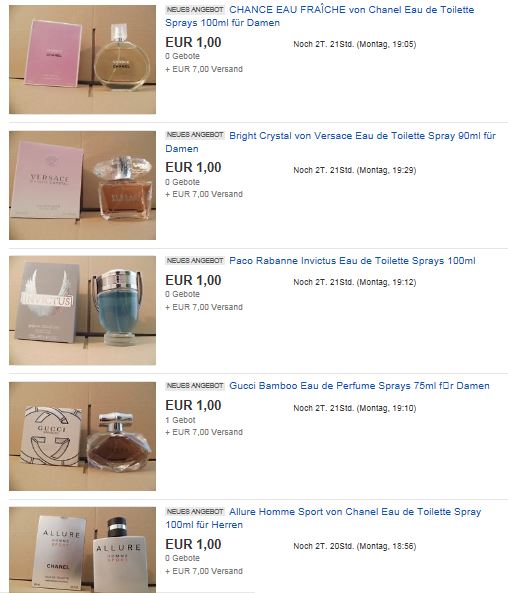Image resolution: width=508 pixels, height=593 pixels.
Task: Click the EUR 1,00 price of Invictus listing
Action: [x=193, y=280]
